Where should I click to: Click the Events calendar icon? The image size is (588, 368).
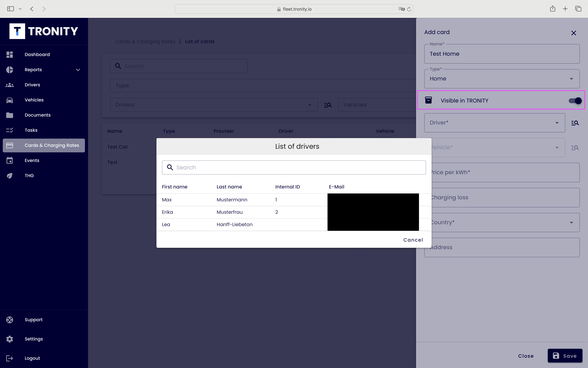(x=9, y=160)
